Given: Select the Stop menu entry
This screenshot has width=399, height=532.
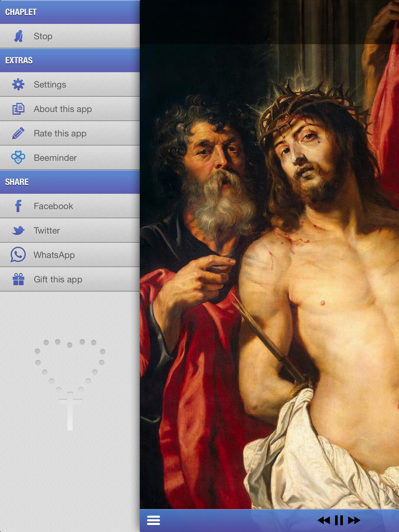Looking at the screenshot, I should click(70, 36).
